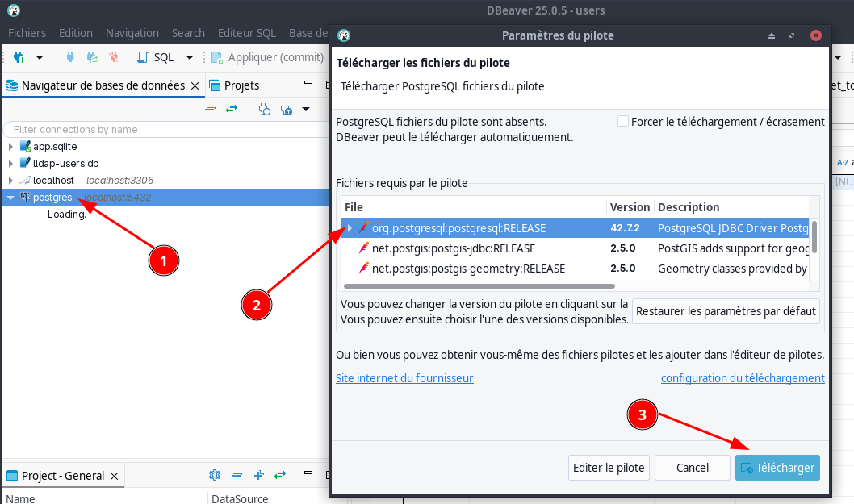Viewport: 854px width, 504px height.
Task: Click the Collapse All icon in the navigator
Action: (x=210, y=110)
